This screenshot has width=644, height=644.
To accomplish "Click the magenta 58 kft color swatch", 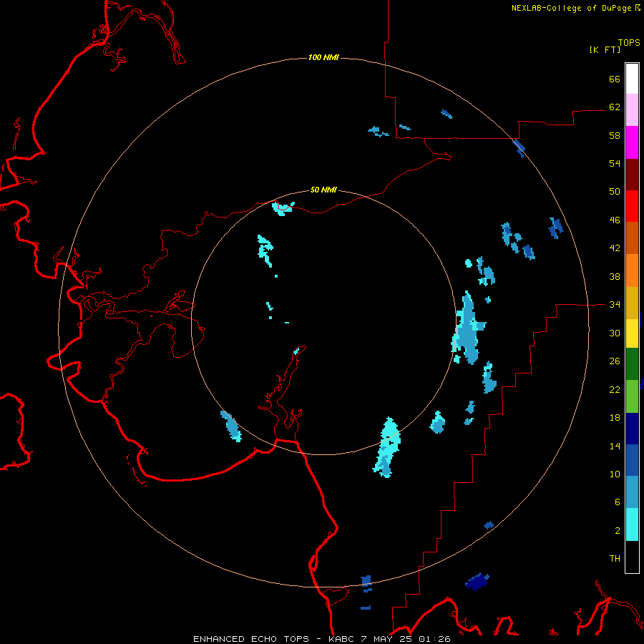I will tap(632, 142).
